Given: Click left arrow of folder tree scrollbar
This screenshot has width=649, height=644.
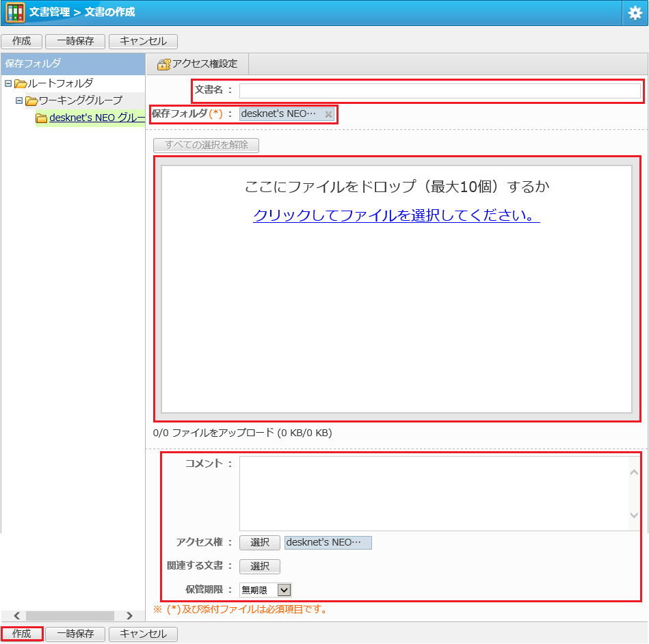Looking at the screenshot, I should point(16,616).
